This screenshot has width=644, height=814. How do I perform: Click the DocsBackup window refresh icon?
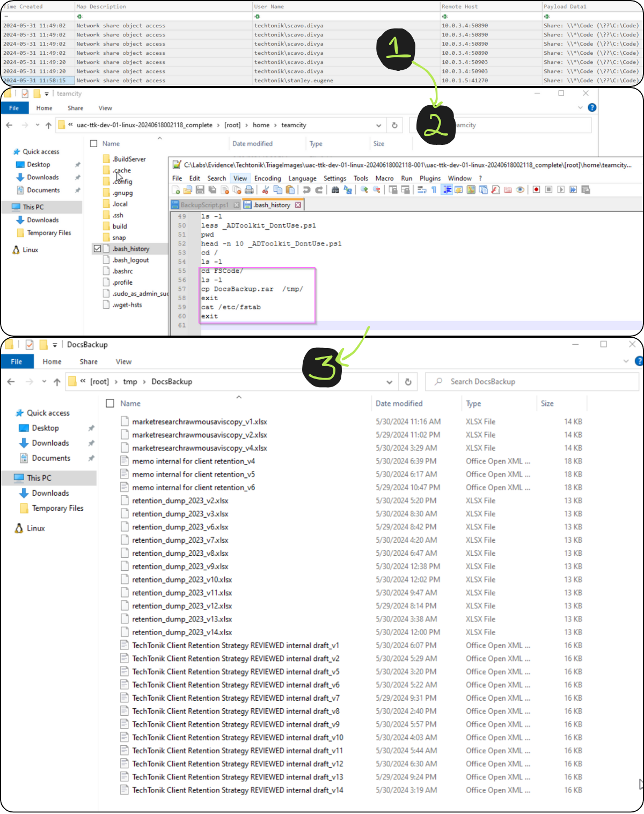(408, 382)
